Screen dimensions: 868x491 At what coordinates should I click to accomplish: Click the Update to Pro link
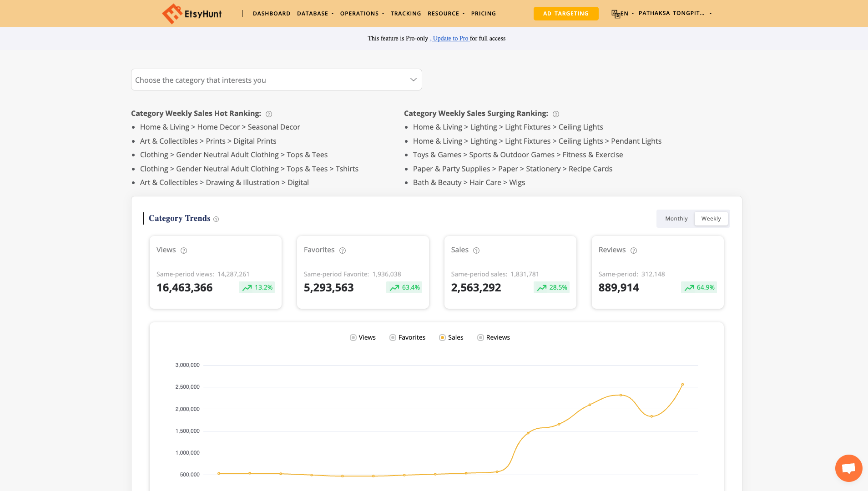point(450,38)
